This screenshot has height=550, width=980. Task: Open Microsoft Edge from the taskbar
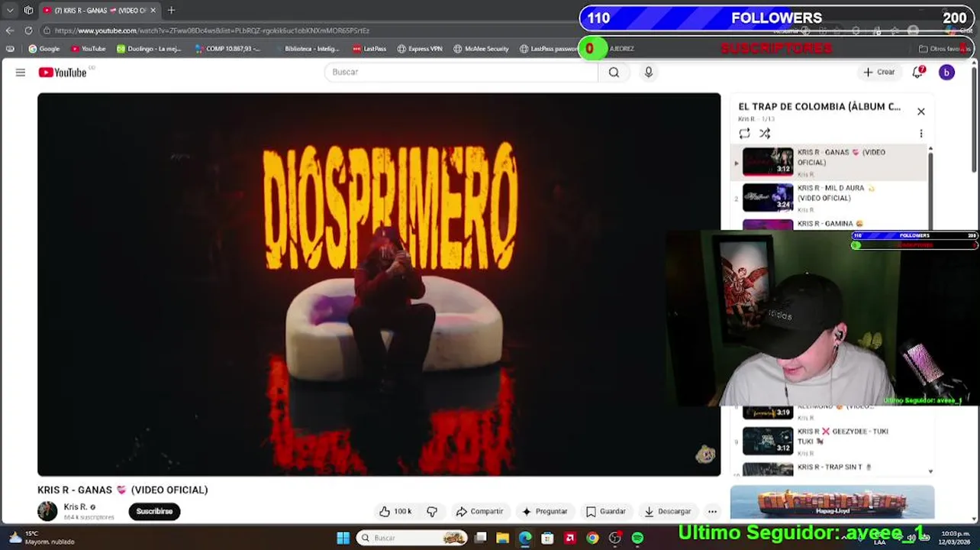[525, 538]
